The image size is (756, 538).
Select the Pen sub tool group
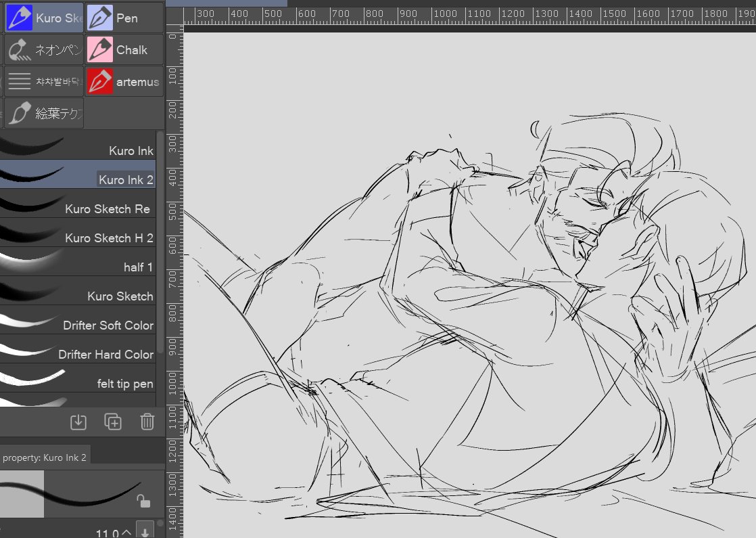coord(124,18)
